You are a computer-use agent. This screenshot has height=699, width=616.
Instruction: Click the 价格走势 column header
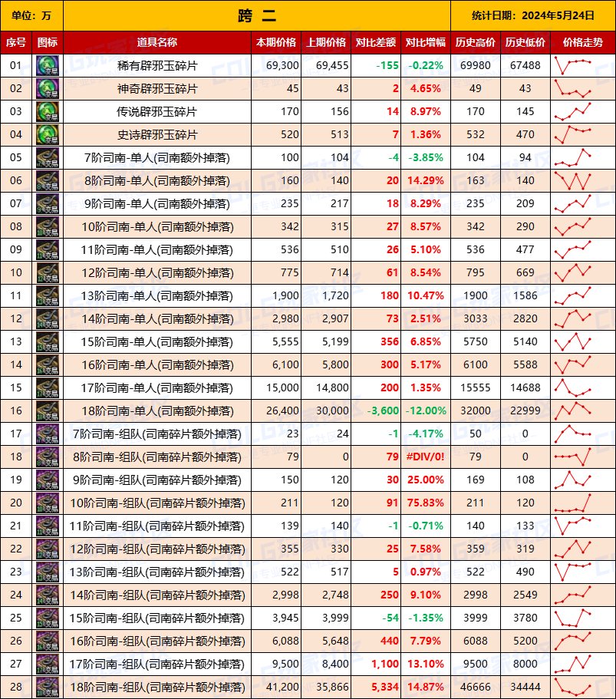[x=583, y=42]
